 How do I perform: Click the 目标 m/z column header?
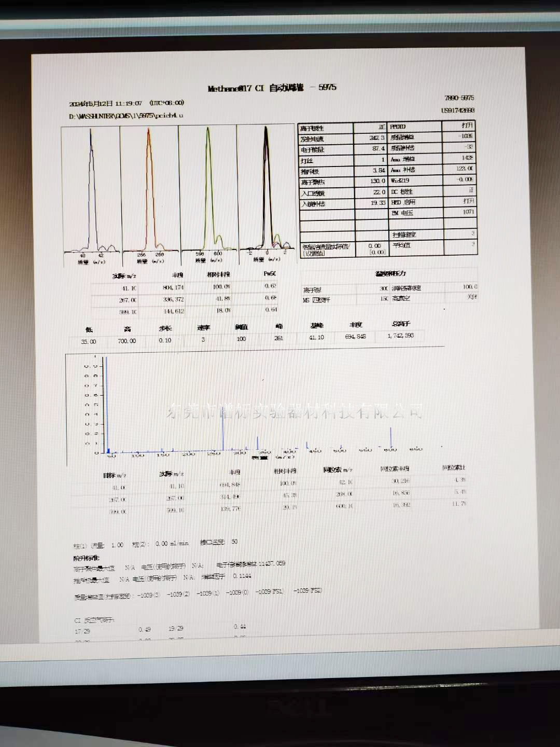pyautogui.click(x=114, y=475)
